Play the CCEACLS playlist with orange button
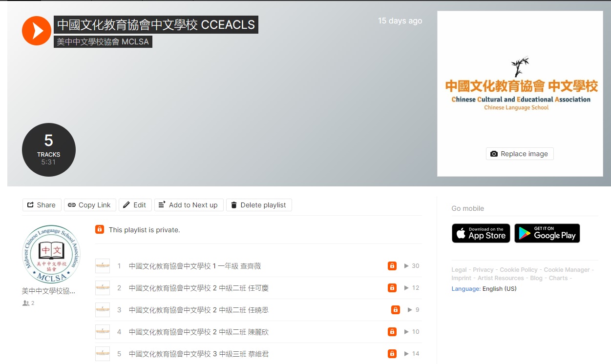This screenshot has width=611, height=364. pyautogui.click(x=37, y=31)
